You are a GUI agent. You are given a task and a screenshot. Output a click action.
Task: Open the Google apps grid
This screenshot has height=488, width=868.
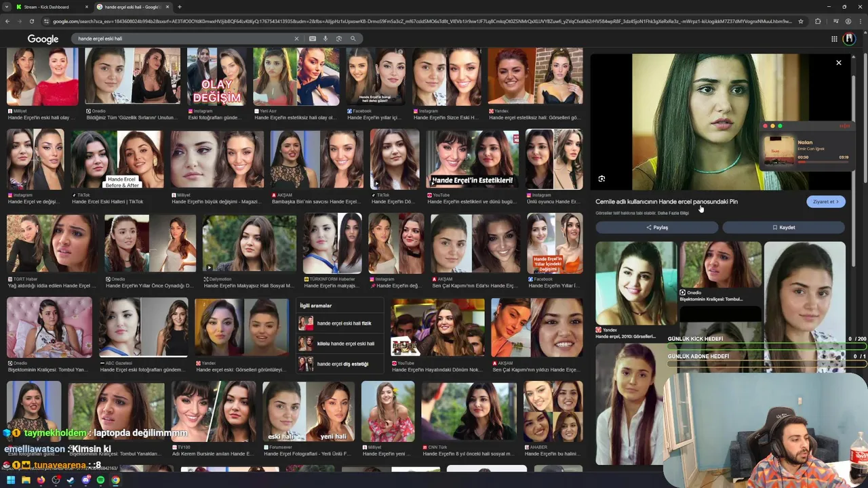tap(834, 39)
